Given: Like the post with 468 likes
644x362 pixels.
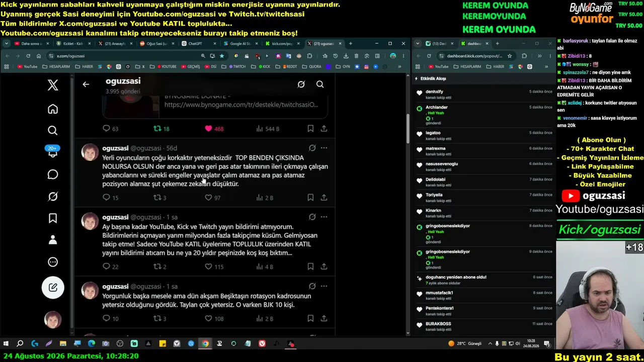Looking at the screenshot, I should pyautogui.click(x=214, y=129).
